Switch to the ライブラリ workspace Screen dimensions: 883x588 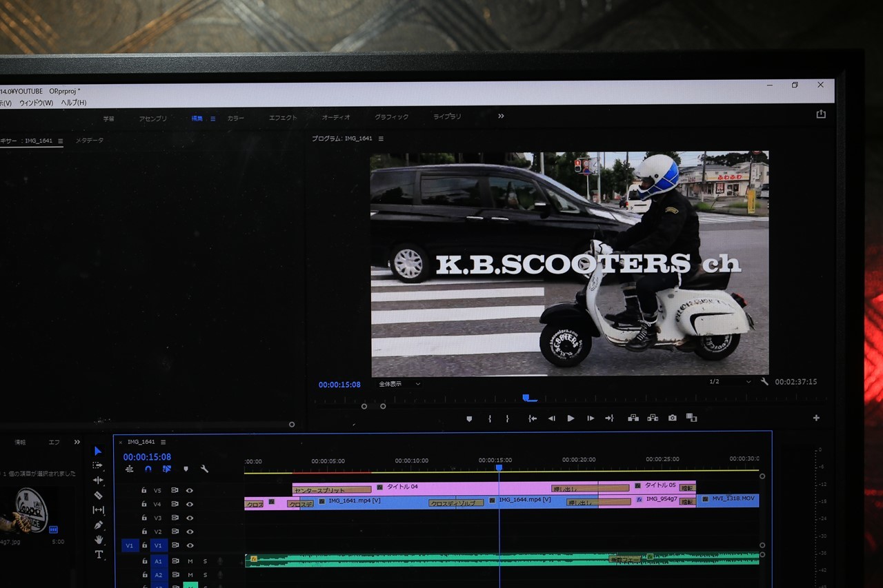point(447,116)
